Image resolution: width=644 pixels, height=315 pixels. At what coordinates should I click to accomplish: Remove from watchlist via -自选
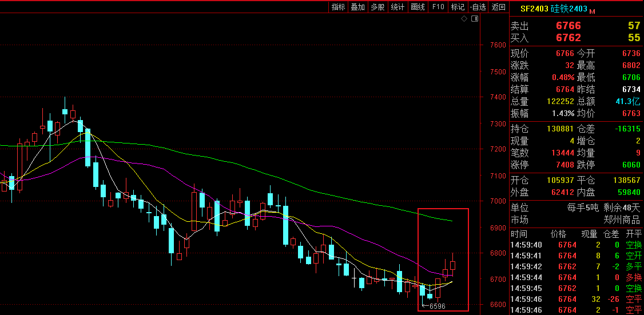point(478,7)
